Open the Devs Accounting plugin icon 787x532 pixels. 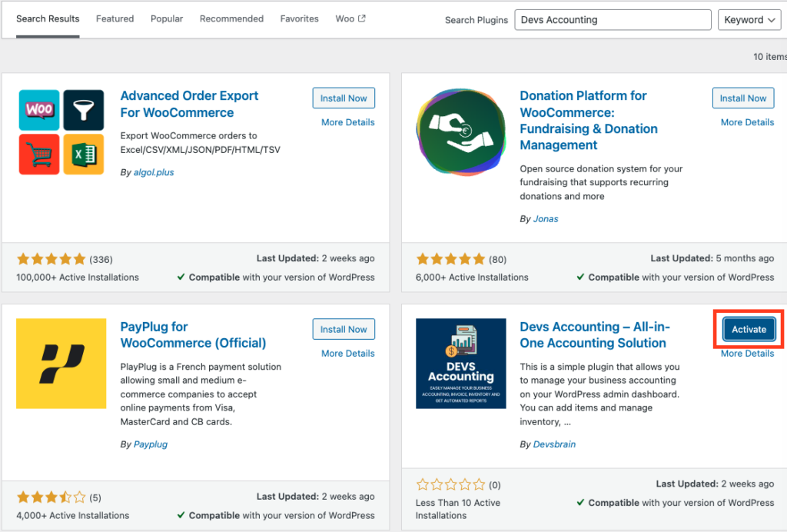click(461, 364)
